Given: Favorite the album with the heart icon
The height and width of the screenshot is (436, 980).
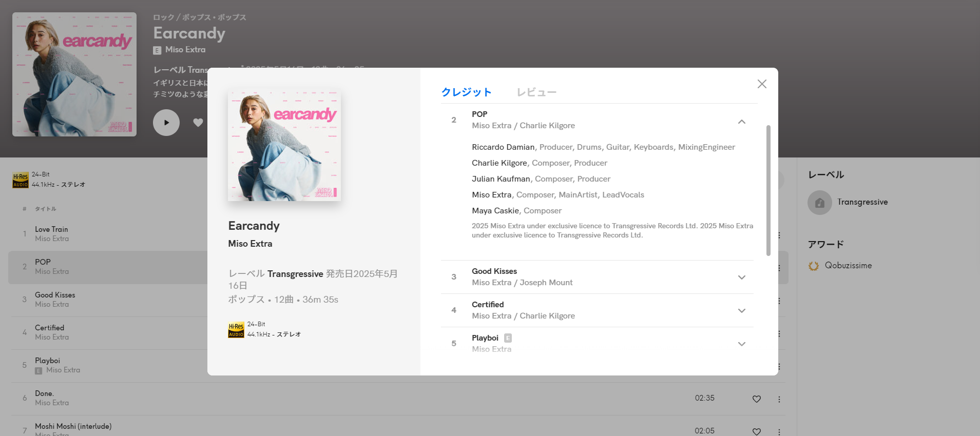Looking at the screenshot, I should tap(198, 123).
